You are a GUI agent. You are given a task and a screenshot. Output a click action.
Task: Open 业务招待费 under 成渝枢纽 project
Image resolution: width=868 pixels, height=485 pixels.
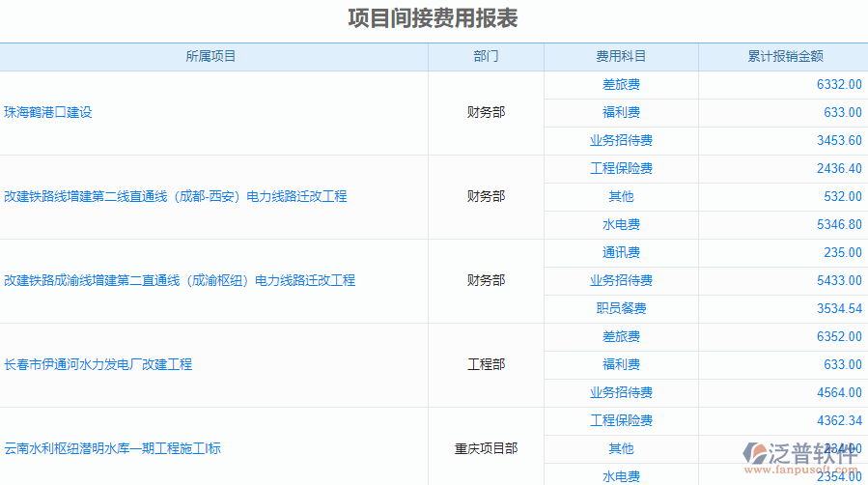coord(621,281)
